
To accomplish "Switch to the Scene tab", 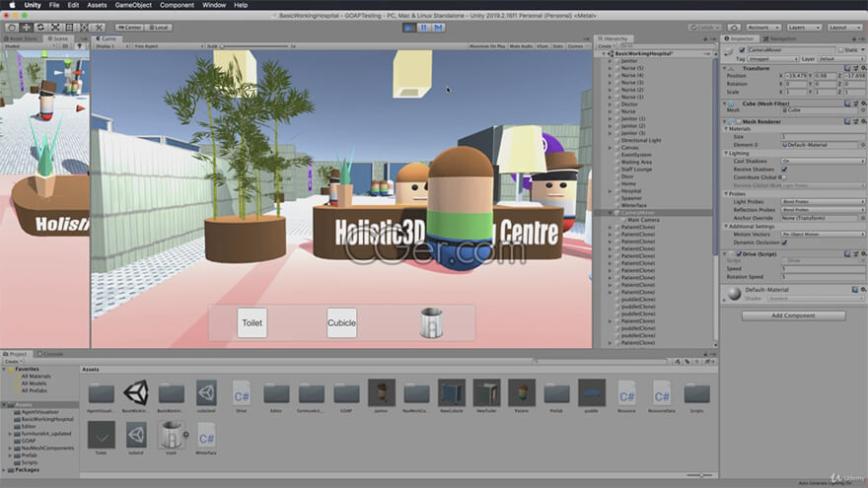I will pos(57,38).
